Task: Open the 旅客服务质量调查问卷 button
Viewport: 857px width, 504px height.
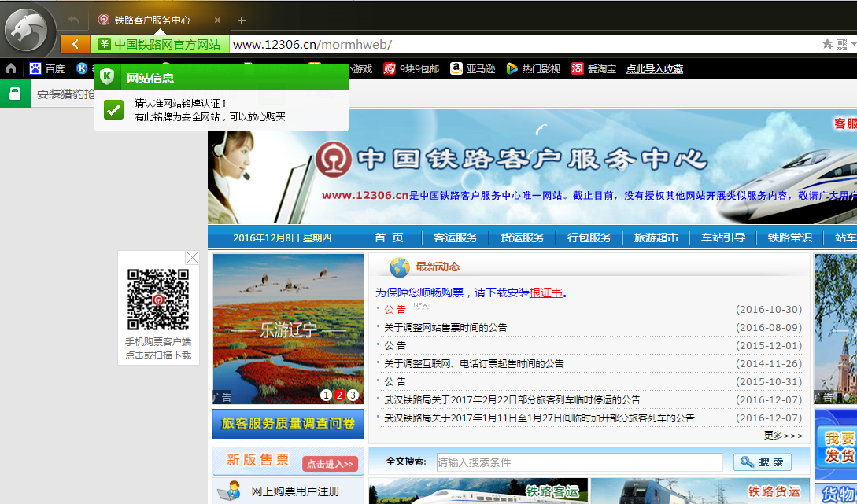Action: (287, 423)
